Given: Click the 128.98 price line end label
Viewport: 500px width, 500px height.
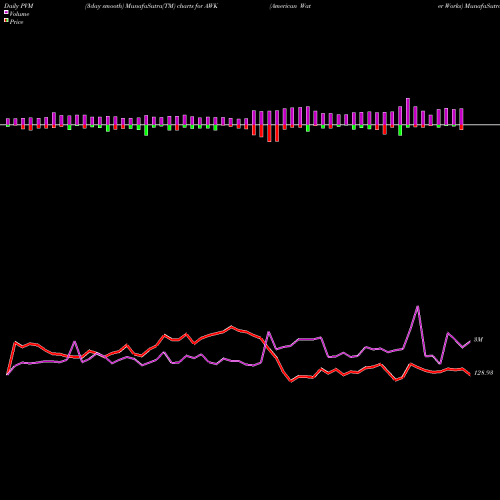Looking at the screenshot, I should pos(483,373).
